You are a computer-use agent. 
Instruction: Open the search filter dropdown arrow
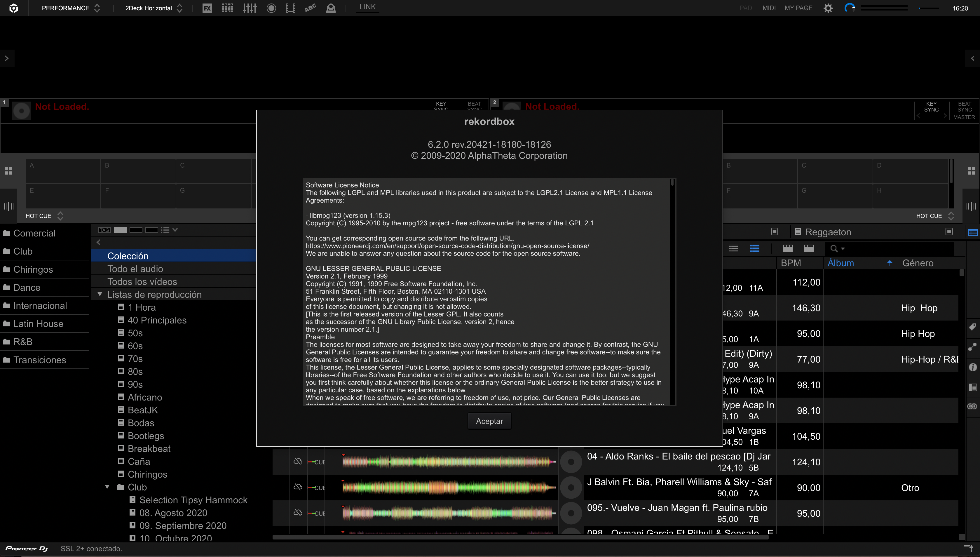point(843,249)
